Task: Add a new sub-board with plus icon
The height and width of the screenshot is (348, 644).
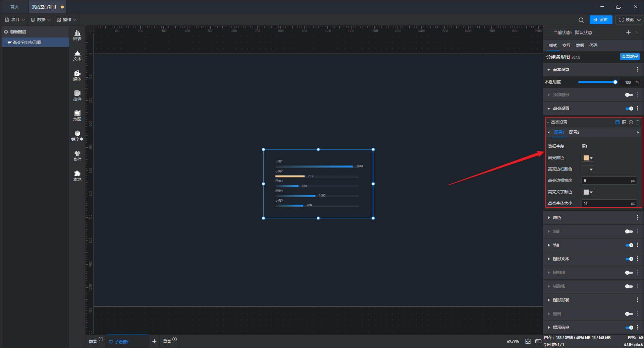Action: (154, 341)
